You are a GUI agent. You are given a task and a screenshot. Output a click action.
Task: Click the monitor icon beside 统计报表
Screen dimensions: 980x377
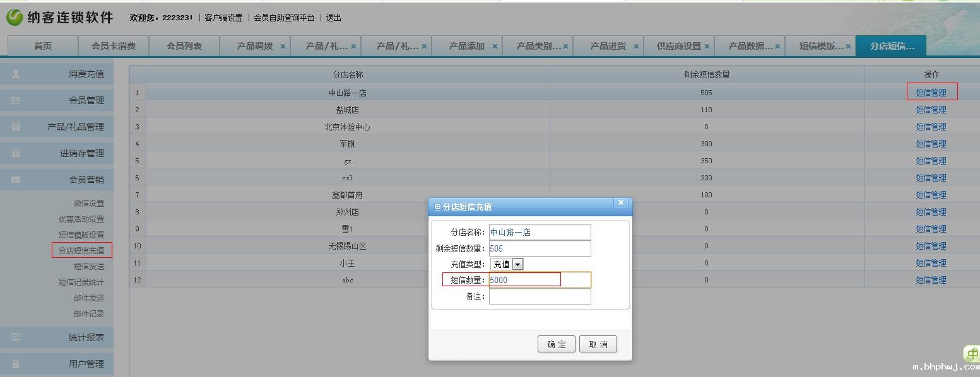[16, 337]
